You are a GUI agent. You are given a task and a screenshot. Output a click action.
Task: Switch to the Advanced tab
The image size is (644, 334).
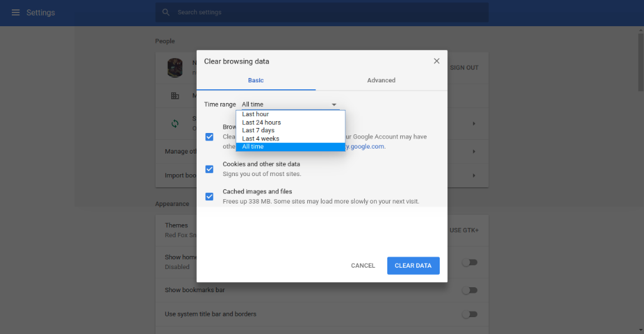click(x=381, y=81)
